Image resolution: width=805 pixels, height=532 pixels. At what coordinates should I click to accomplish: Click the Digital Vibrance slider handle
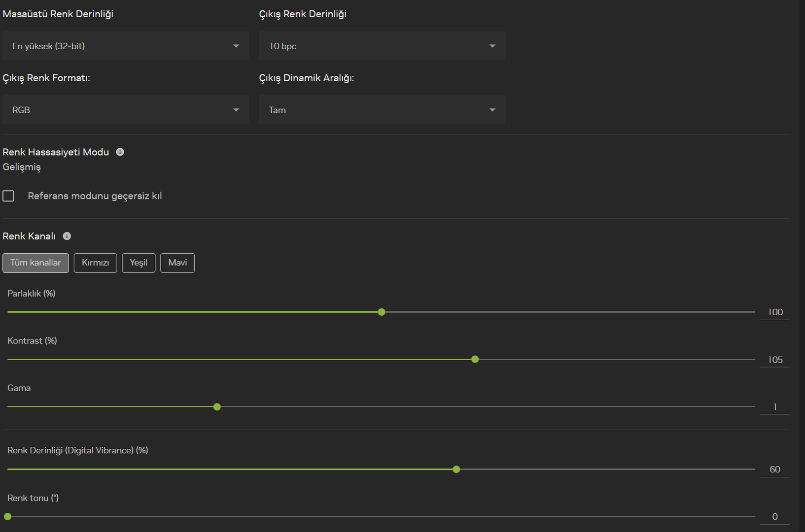tap(456, 469)
